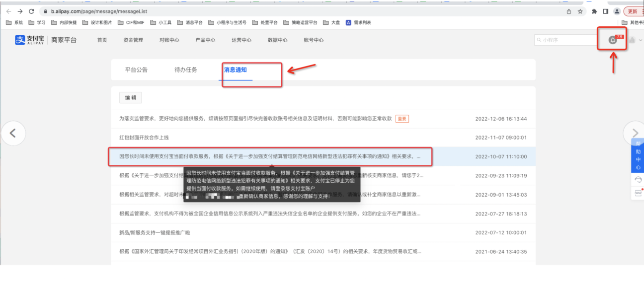644x282 pixels.
Task: Open the 消息平台 bookmark folder
Action: coord(190,22)
